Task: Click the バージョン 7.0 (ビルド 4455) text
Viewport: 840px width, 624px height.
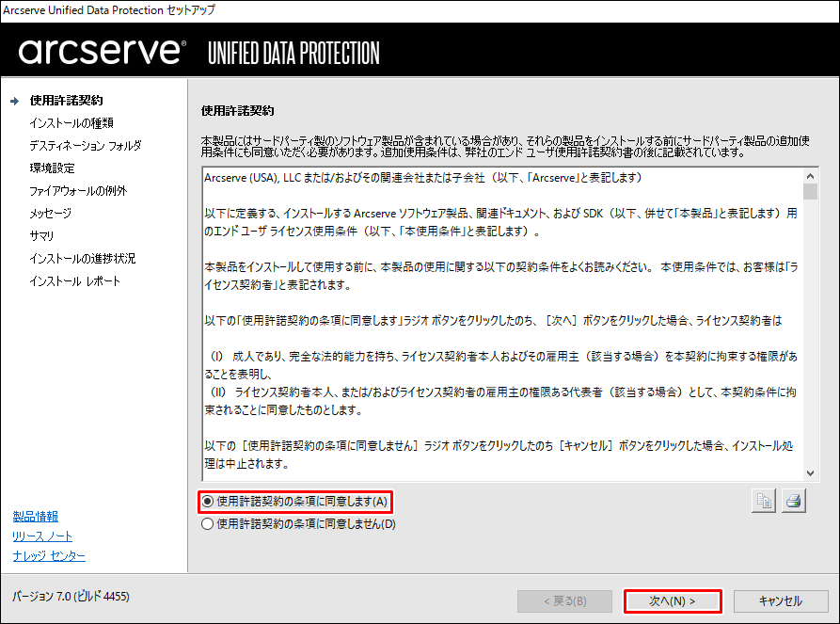Action: point(71,596)
